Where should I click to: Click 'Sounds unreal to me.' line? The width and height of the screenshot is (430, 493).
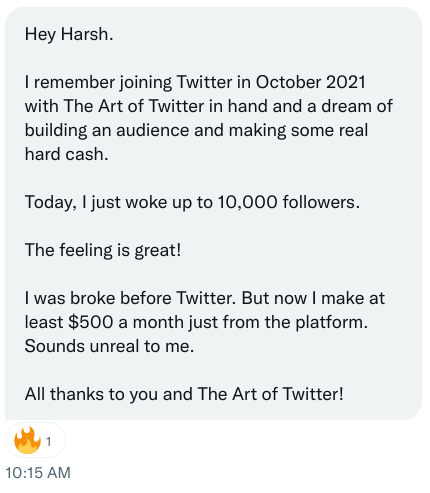coord(109,346)
